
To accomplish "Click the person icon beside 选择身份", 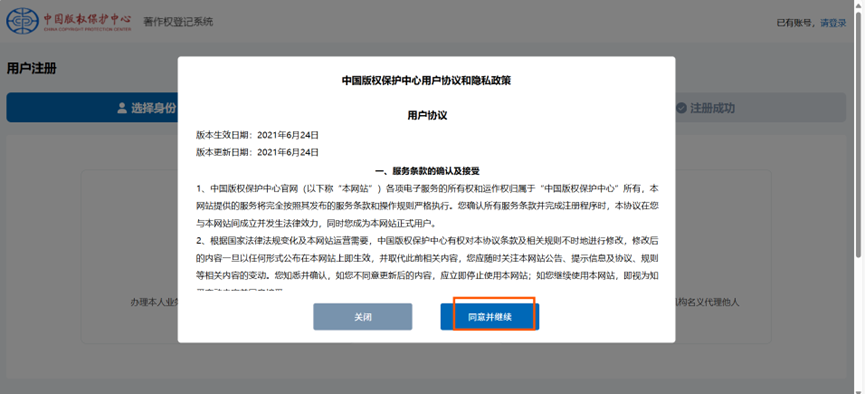I will (x=122, y=108).
